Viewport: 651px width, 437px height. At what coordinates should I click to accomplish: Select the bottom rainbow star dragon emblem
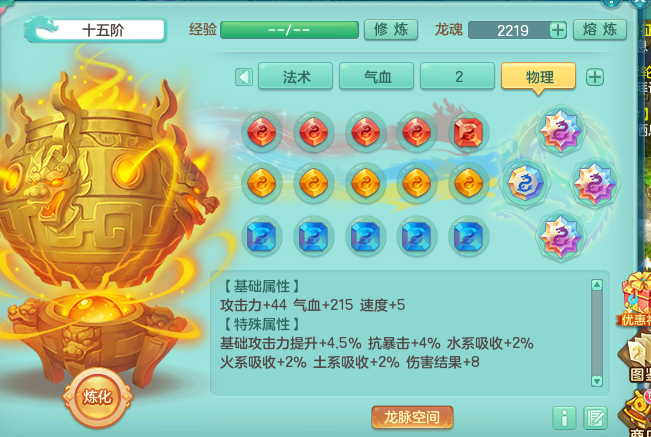pyautogui.click(x=560, y=236)
